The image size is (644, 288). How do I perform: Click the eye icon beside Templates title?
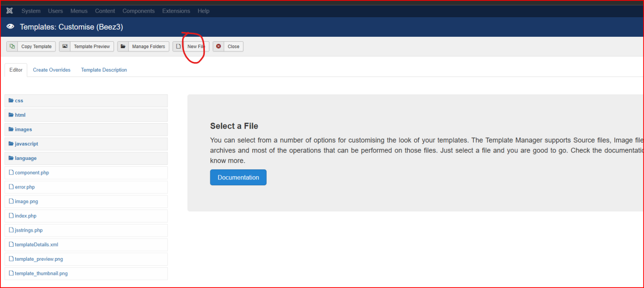click(x=10, y=27)
